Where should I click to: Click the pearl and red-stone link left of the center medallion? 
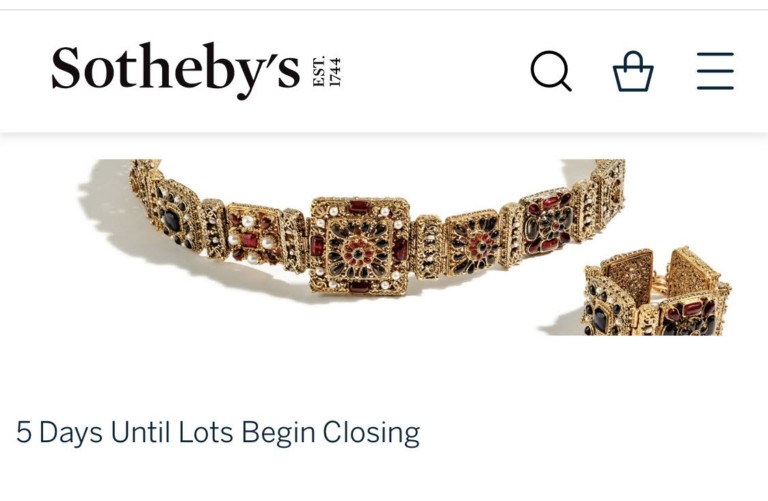[x=253, y=234]
